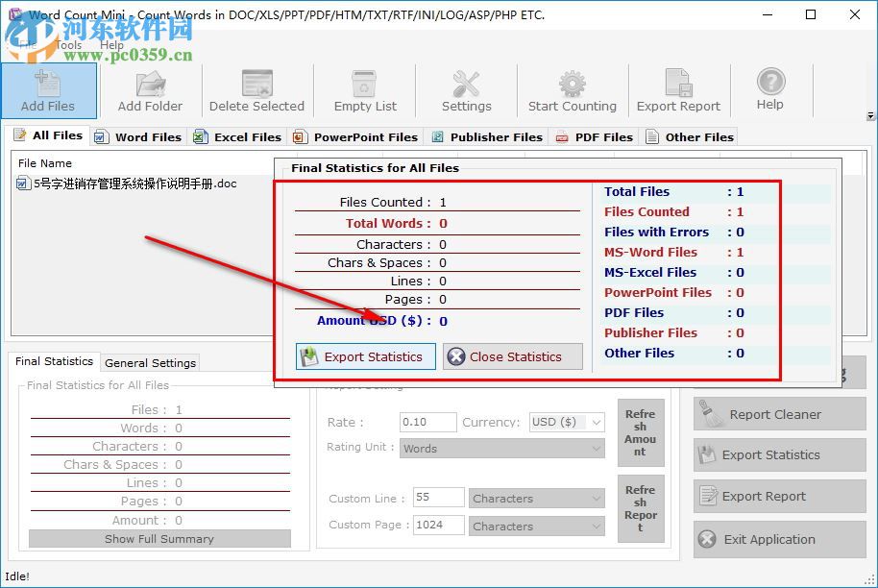
Task: Click the X icon on Close Statistics
Action: point(455,356)
